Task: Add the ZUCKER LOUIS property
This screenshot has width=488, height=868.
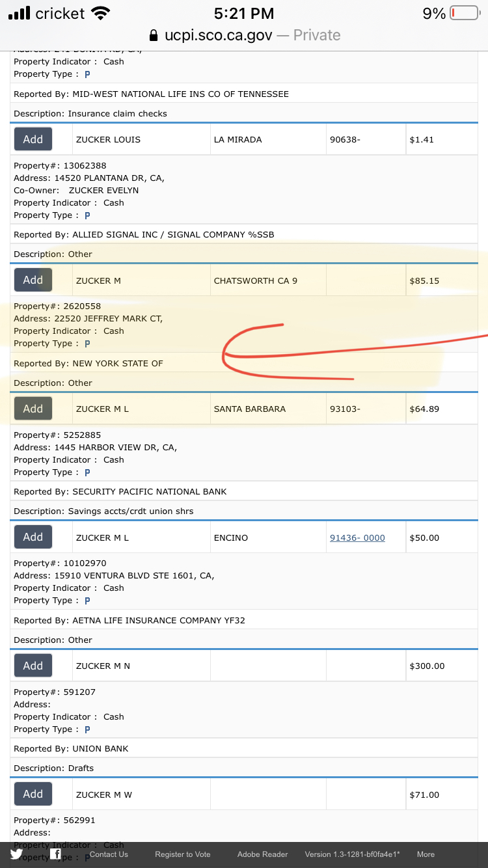Action: click(x=33, y=139)
